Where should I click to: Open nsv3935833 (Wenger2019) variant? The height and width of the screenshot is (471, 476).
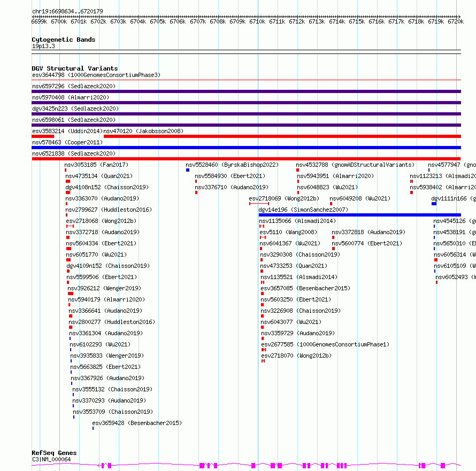click(108, 356)
